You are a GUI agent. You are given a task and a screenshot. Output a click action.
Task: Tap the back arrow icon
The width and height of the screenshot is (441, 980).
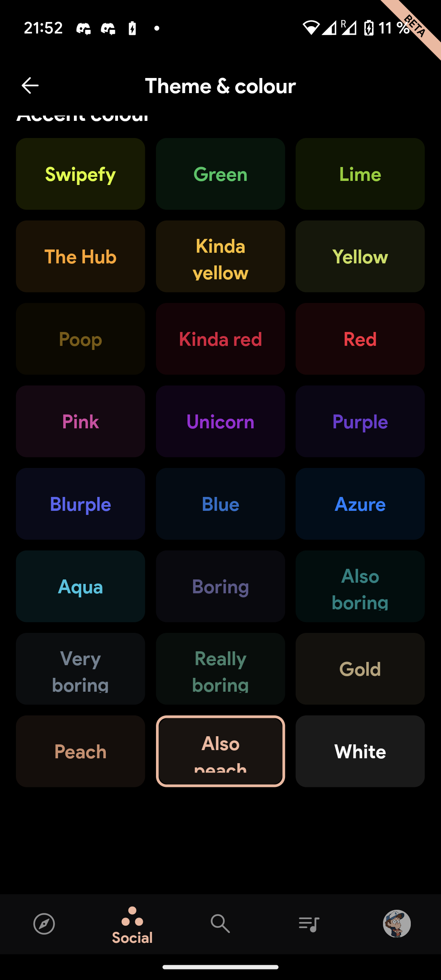(x=30, y=86)
